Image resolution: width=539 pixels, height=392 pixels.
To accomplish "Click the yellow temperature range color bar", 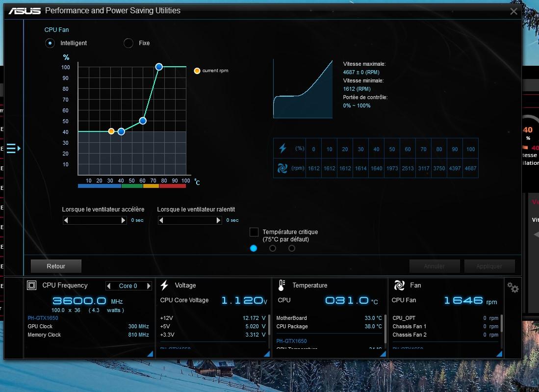I will [151, 186].
